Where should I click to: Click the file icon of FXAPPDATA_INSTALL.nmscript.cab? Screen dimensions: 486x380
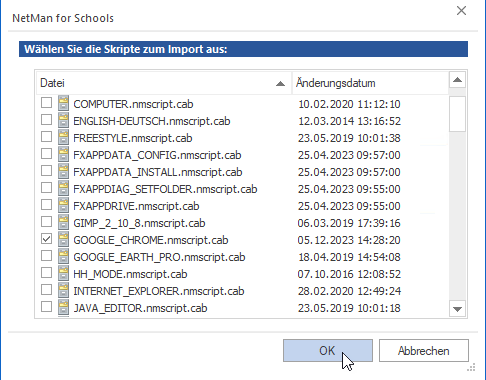pos(63,171)
